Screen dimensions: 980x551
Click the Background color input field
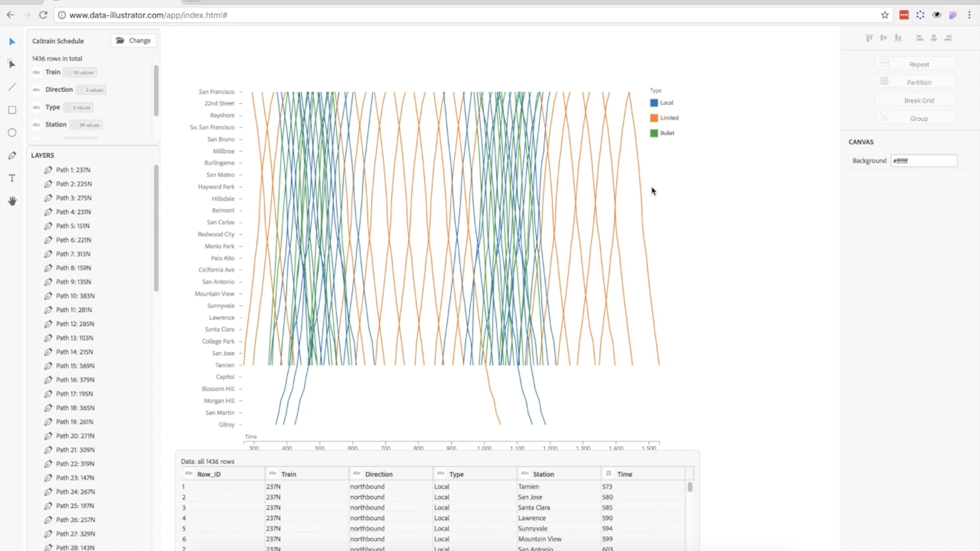tap(924, 161)
